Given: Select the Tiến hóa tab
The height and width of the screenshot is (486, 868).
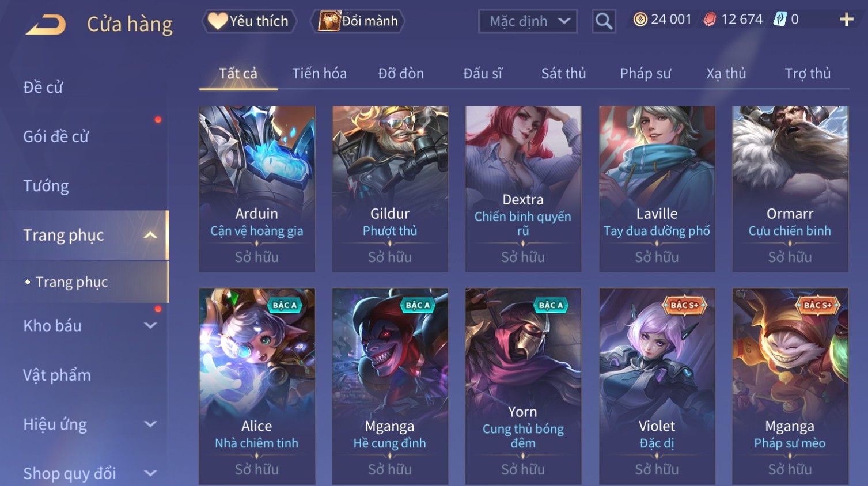Looking at the screenshot, I should (x=319, y=73).
